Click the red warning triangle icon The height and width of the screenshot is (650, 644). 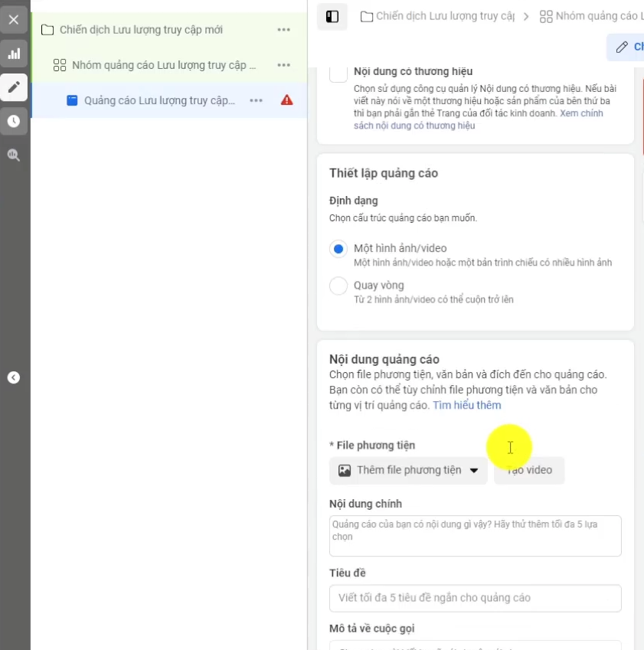(x=286, y=100)
